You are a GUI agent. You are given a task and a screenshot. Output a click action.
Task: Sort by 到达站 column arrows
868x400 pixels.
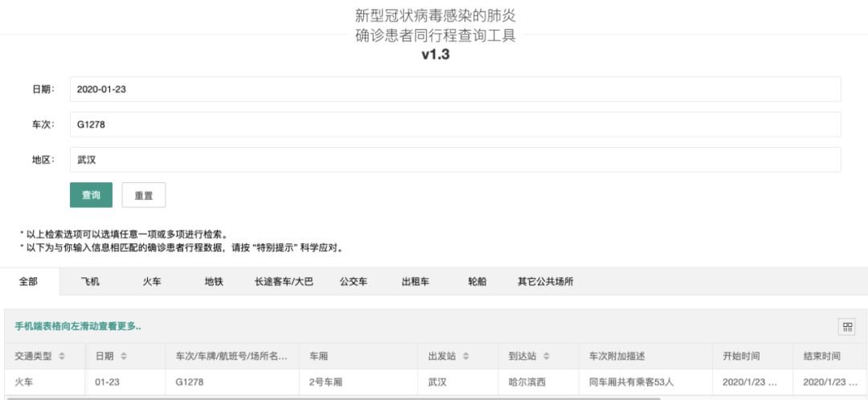547,357
